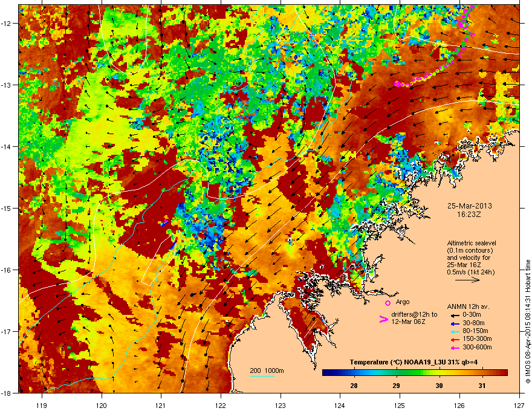Click the latitude axis label -15
Screen dimensions: 532x411
tap(7, 208)
